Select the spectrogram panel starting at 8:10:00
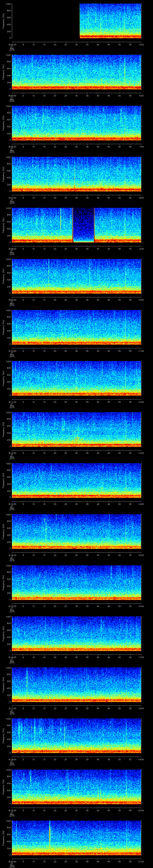Screen dimensions: 153x868 tap(76, 327)
